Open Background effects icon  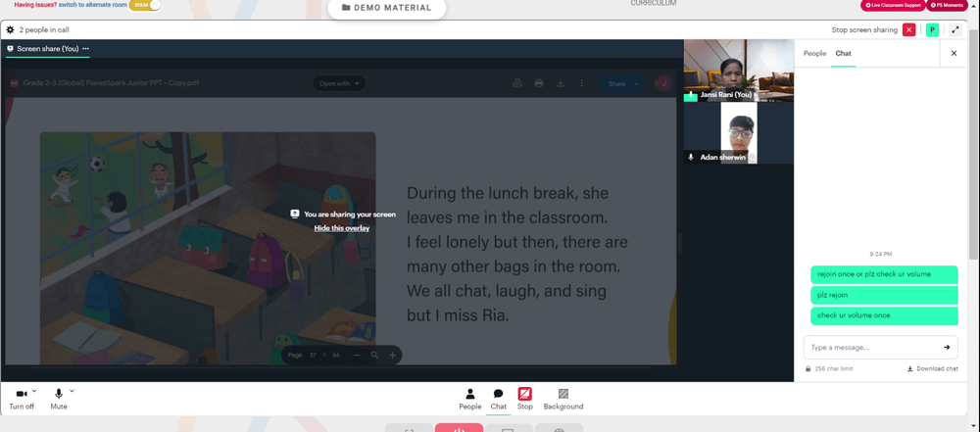[x=563, y=394]
